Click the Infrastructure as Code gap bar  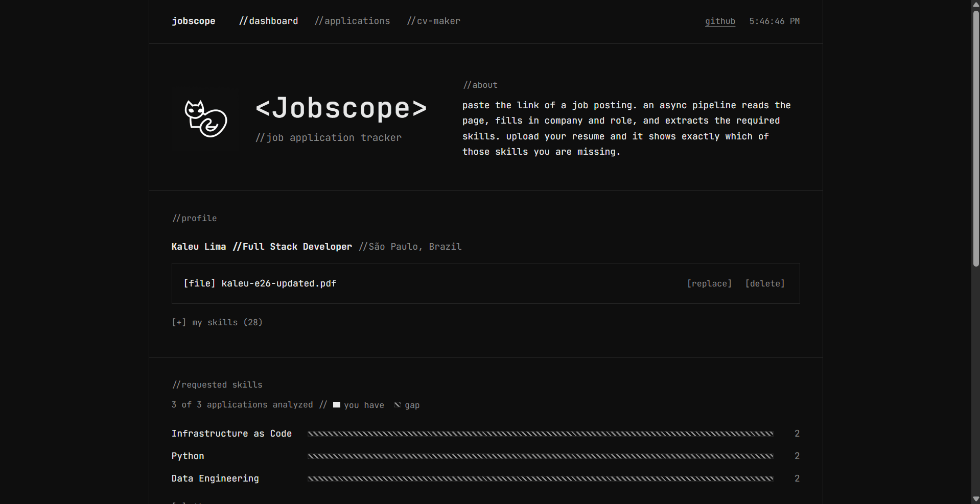pyautogui.click(x=541, y=434)
